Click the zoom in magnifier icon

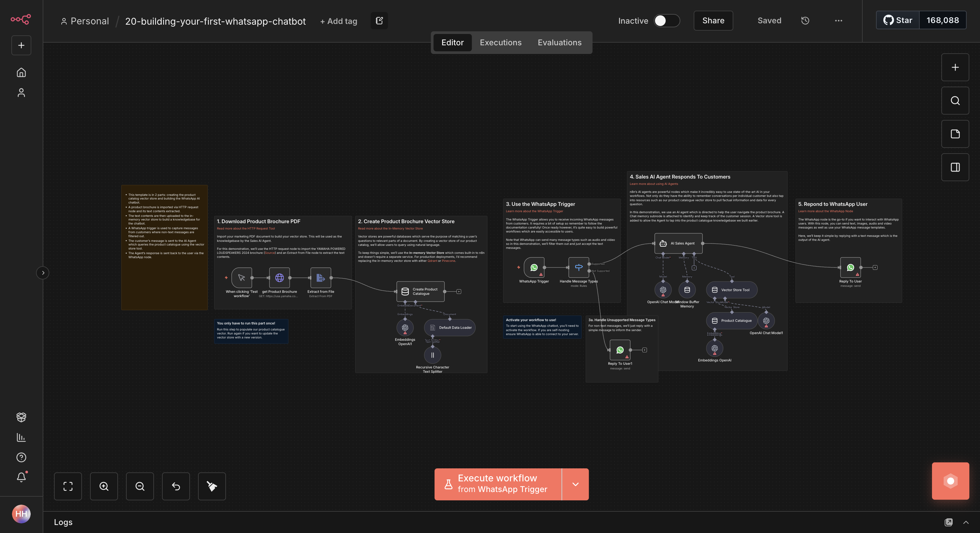(x=104, y=486)
